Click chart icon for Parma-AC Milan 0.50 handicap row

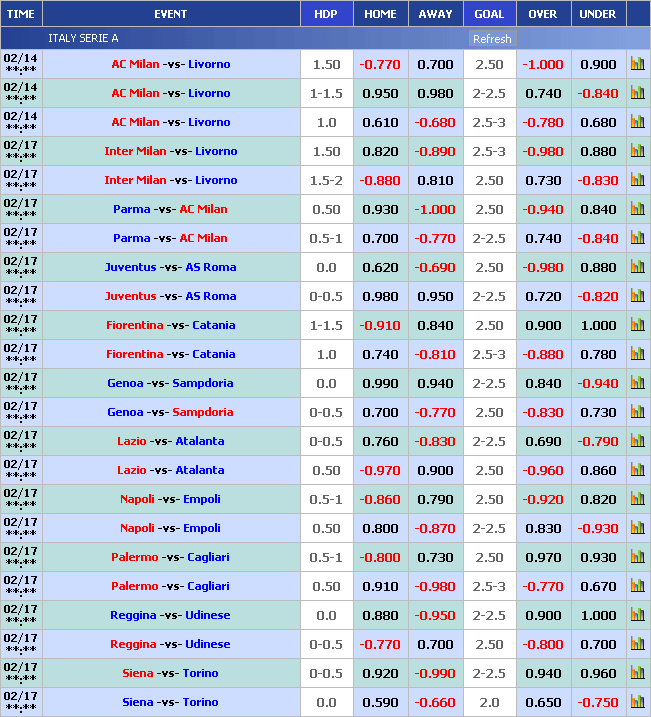point(637,209)
